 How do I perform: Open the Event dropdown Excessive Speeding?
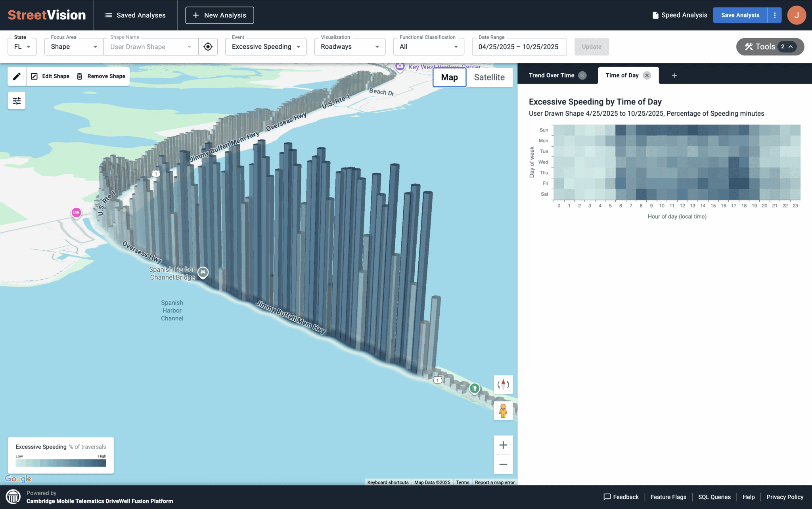click(266, 47)
